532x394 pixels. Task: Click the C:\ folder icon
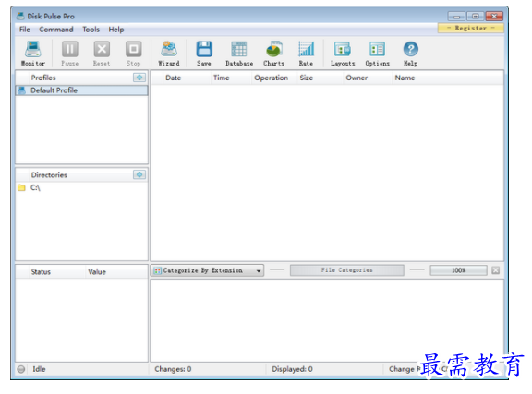pyautogui.click(x=22, y=187)
